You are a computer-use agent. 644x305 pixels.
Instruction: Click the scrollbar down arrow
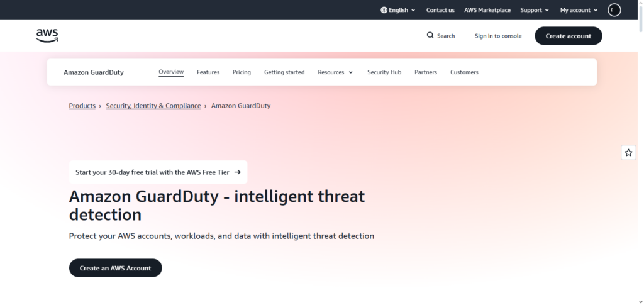(641, 302)
